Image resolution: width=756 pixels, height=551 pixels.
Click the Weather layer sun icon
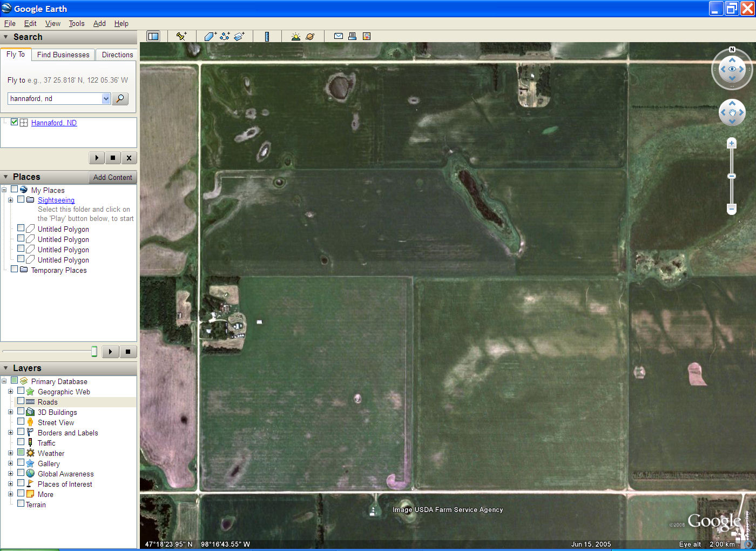click(x=30, y=453)
